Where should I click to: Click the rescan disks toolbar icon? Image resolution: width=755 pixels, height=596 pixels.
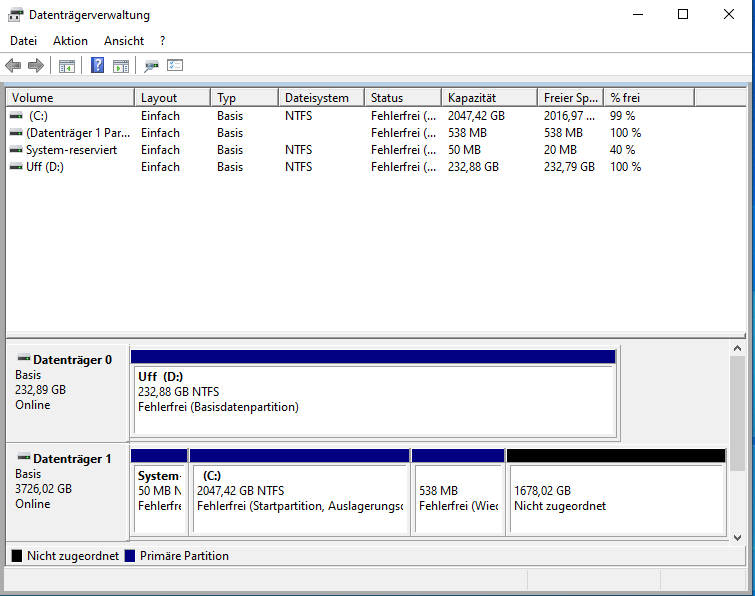[151, 66]
